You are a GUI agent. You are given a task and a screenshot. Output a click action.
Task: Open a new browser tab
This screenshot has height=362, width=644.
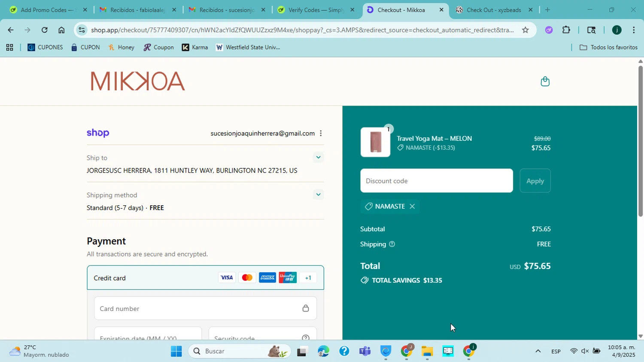tap(547, 10)
